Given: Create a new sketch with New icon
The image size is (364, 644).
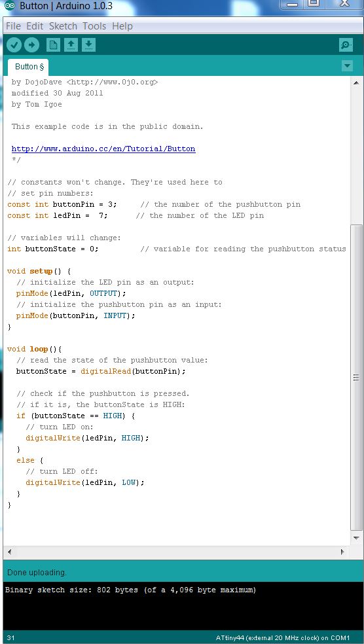Looking at the screenshot, I should point(53,45).
